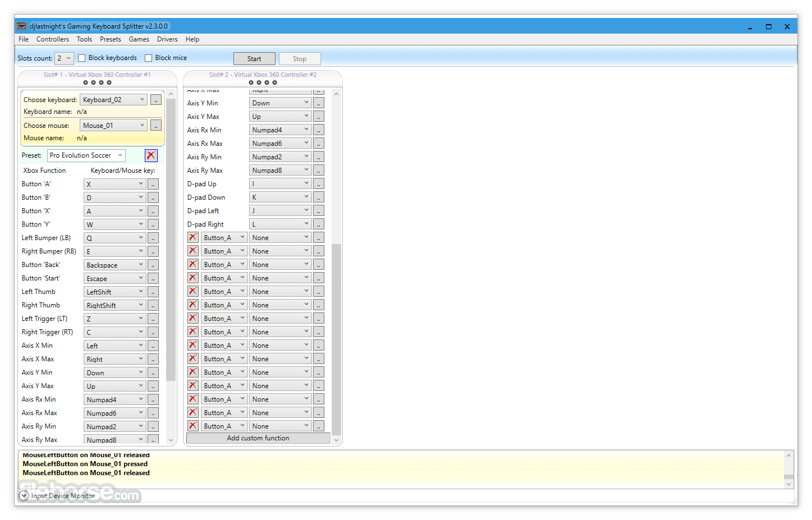This screenshot has width=812, height=520.
Task: Click detect-key button for Left Bumper (LB)
Action: tap(153, 238)
